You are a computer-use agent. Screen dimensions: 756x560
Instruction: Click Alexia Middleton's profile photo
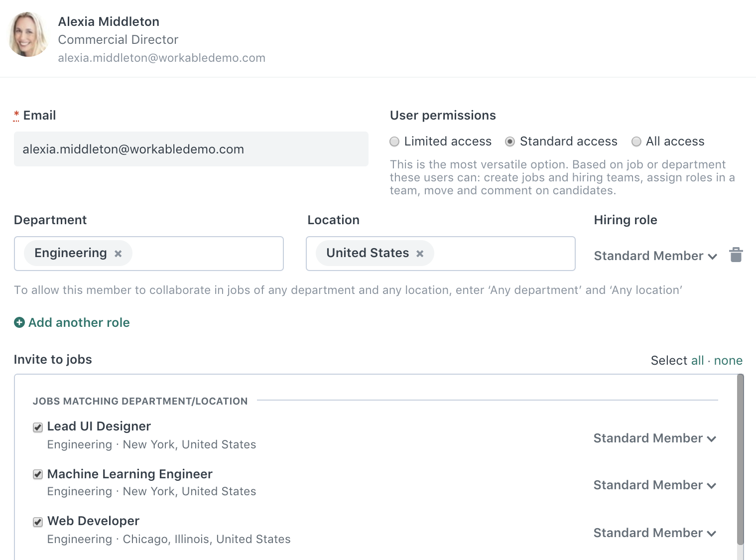click(28, 34)
